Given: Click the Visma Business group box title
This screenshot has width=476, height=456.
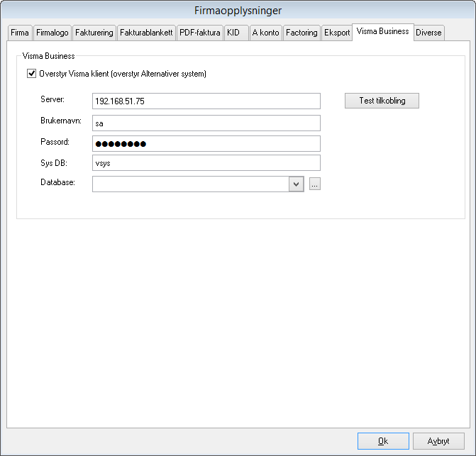Looking at the screenshot, I should 48,56.
